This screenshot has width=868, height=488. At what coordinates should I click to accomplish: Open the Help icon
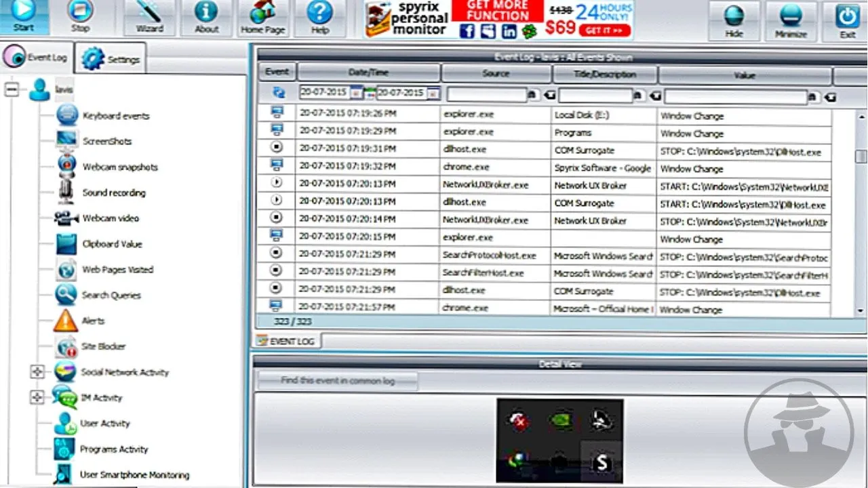[x=319, y=18]
